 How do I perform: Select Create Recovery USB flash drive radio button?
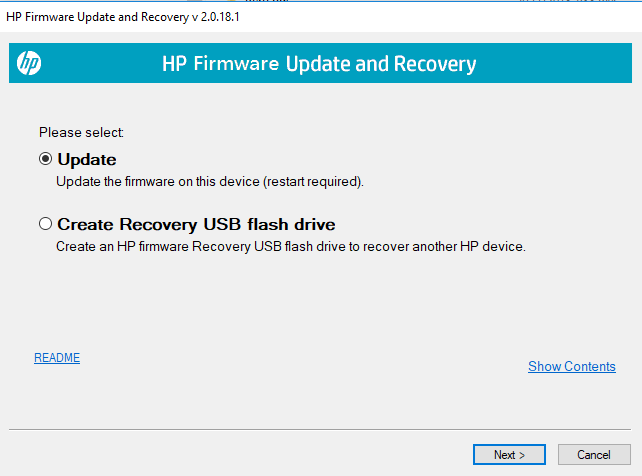pos(45,224)
